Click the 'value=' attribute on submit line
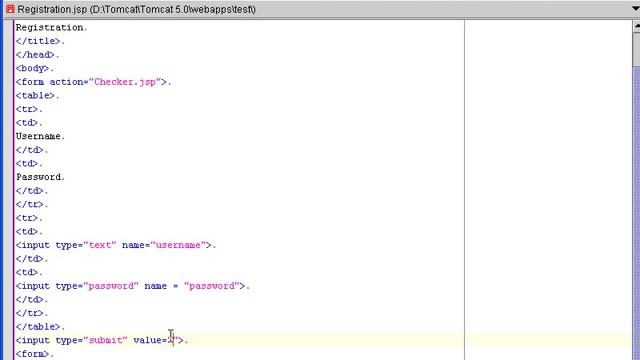The image size is (640, 360). pyautogui.click(x=150, y=340)
